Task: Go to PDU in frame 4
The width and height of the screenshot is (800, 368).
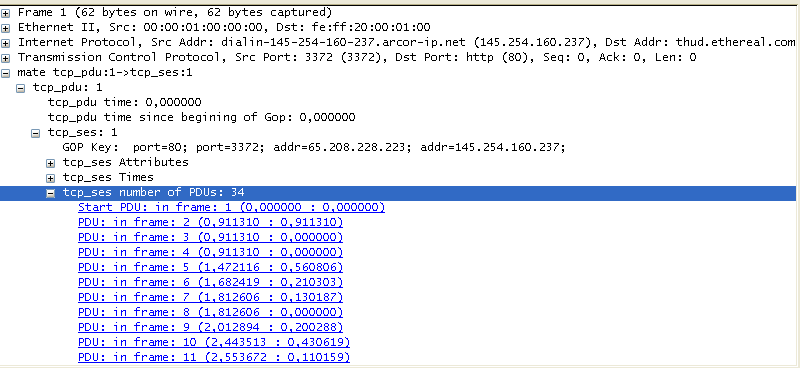Action: coord(210,252)
